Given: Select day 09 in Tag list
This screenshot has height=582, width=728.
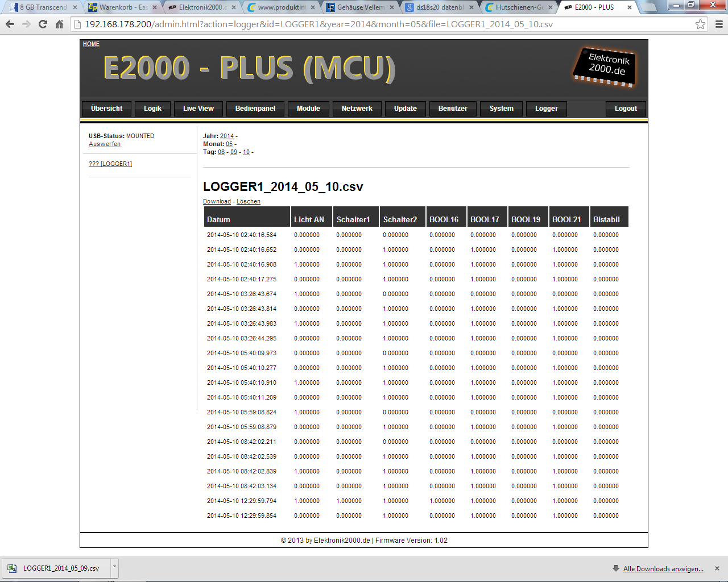Looking at the screenshot, I should click(234, 152).
